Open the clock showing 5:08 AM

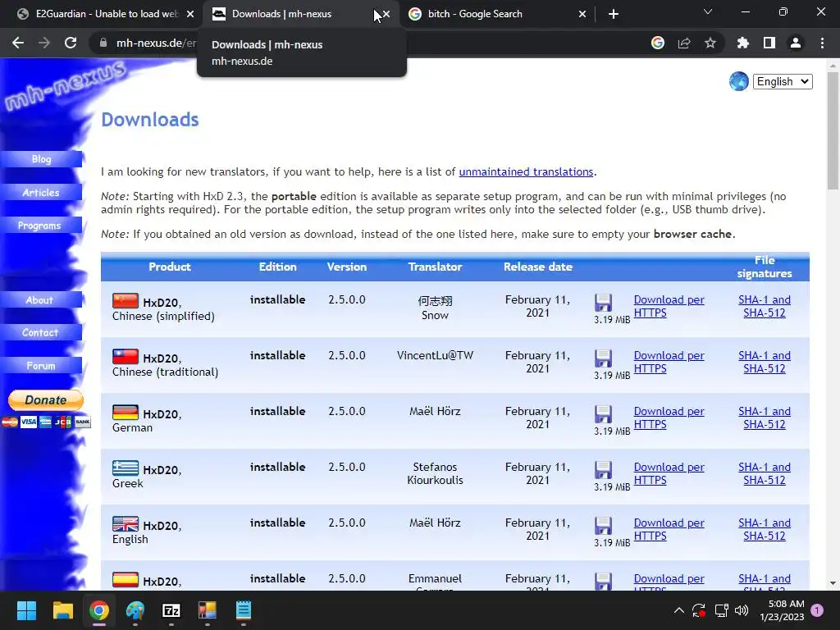782,610
